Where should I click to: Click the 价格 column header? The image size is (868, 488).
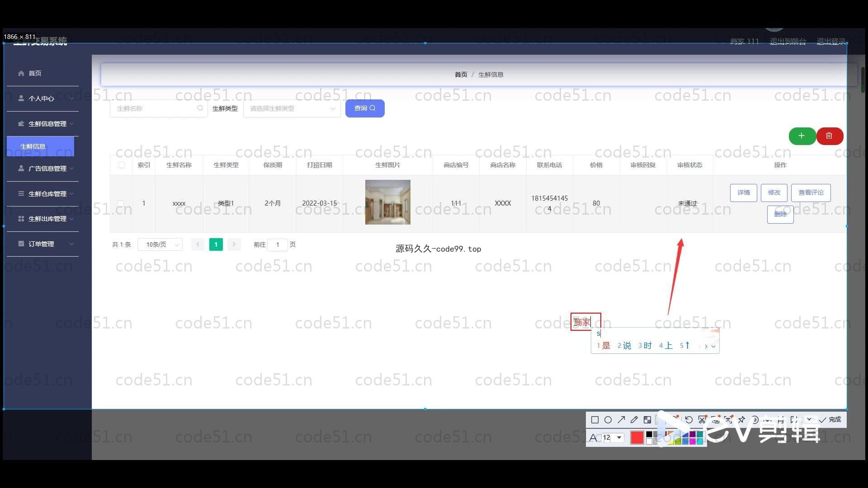596,165
